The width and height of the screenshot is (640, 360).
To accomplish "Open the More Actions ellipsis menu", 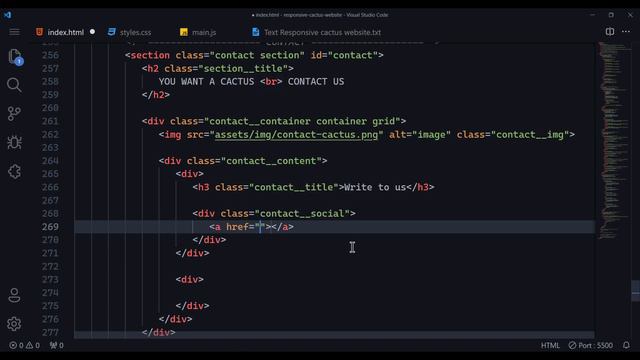I will (626, 32).
